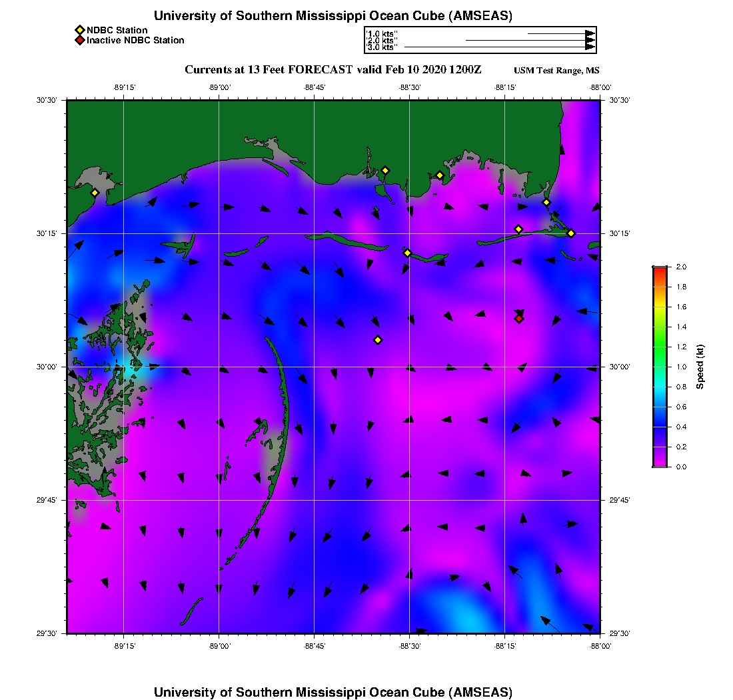This screenshot has height=700, width=733.
Task: Click the 'Inactive NDBC Station' legend label
Action: point(135,41)
